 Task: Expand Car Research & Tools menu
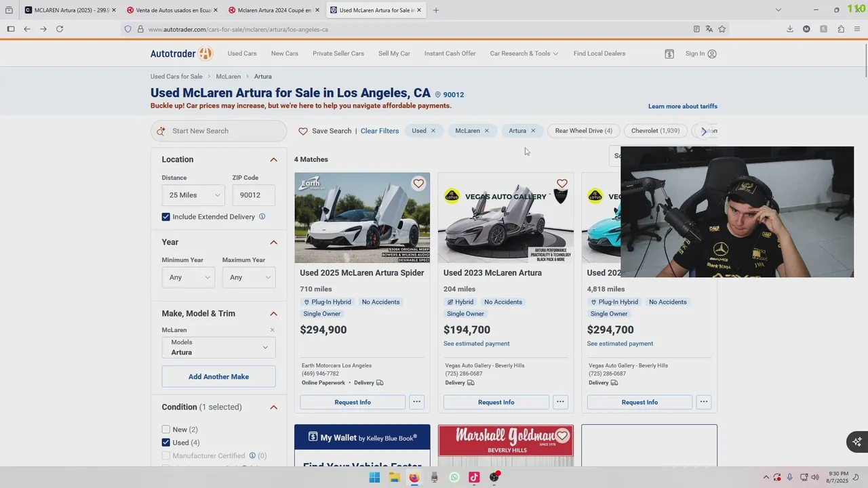524,54
